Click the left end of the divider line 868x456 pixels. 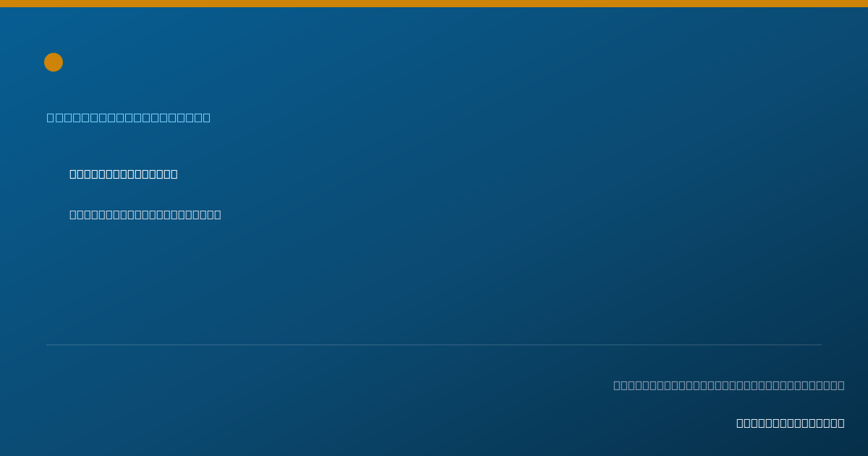coord(48,345)
